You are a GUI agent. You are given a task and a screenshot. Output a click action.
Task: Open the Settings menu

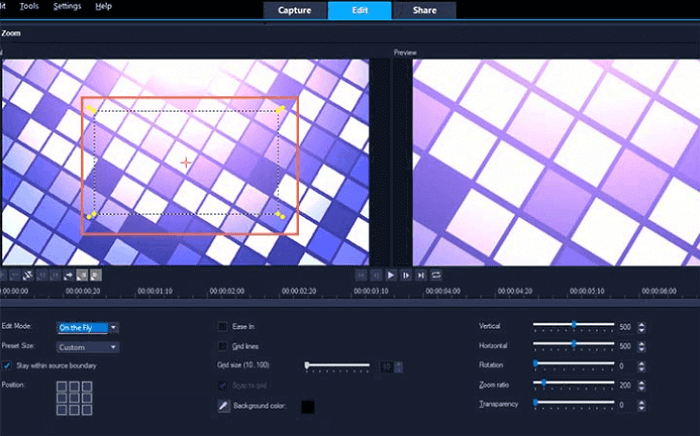67,6
